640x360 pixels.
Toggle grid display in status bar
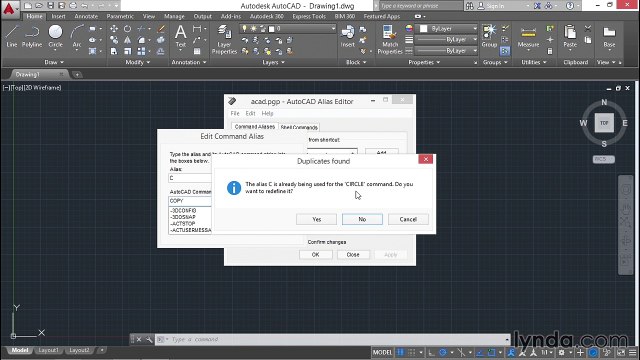pos(400,352)
